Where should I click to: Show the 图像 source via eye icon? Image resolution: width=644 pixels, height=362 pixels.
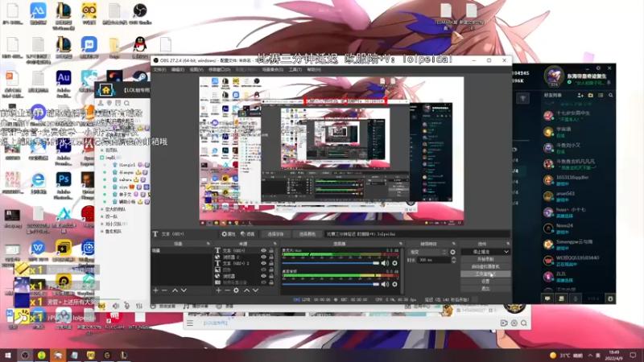(264, 269)
